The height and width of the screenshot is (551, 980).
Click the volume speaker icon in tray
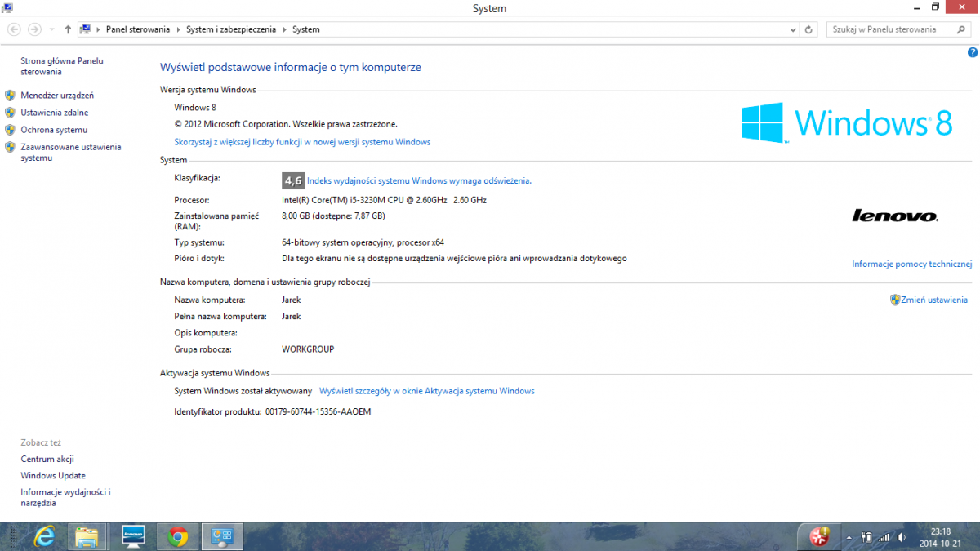[x=901, y=537]
